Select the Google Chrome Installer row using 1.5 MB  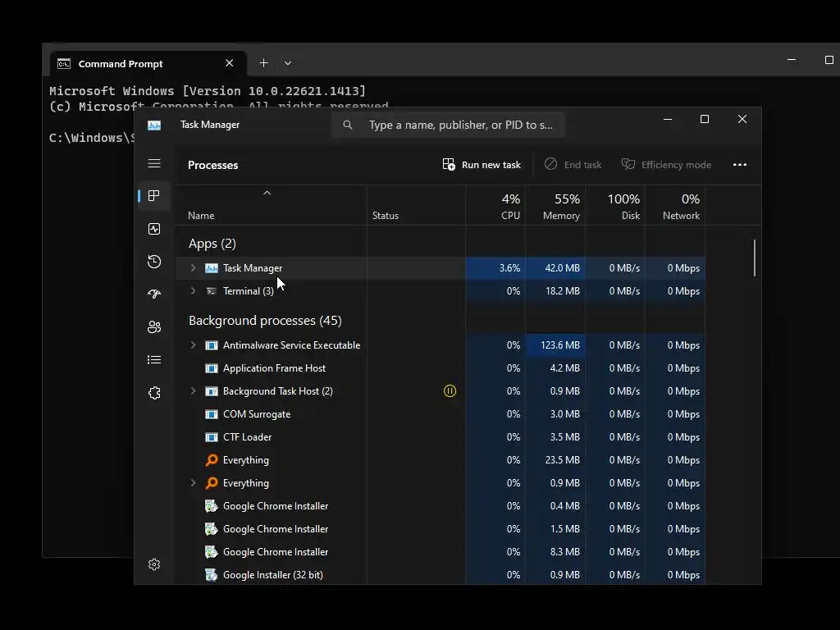(441, 529)
